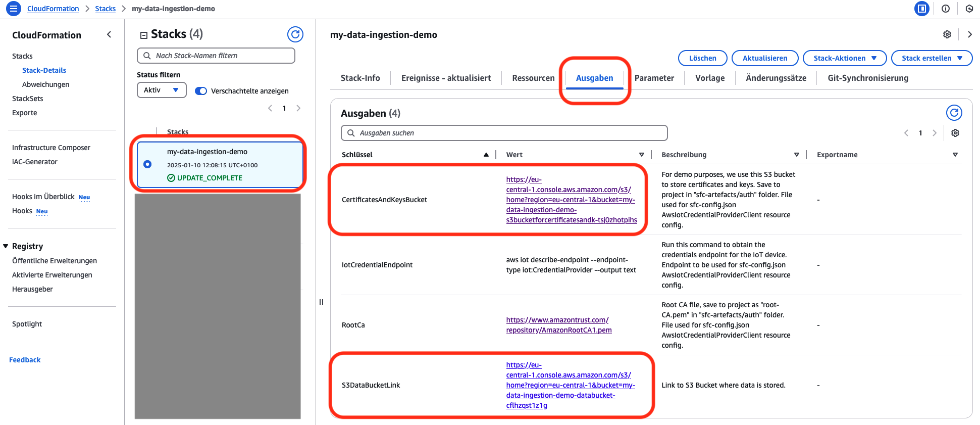Viewport: 980px width, 425px height.
Task: Click the search icon in stack name filter
Action: pyautogui.click(x=147, y=56)
